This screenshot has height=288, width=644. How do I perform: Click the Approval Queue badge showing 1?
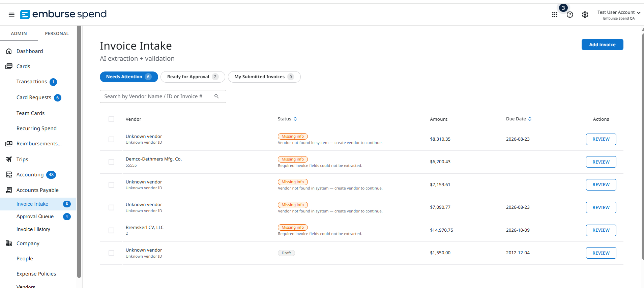coord(67,217)
